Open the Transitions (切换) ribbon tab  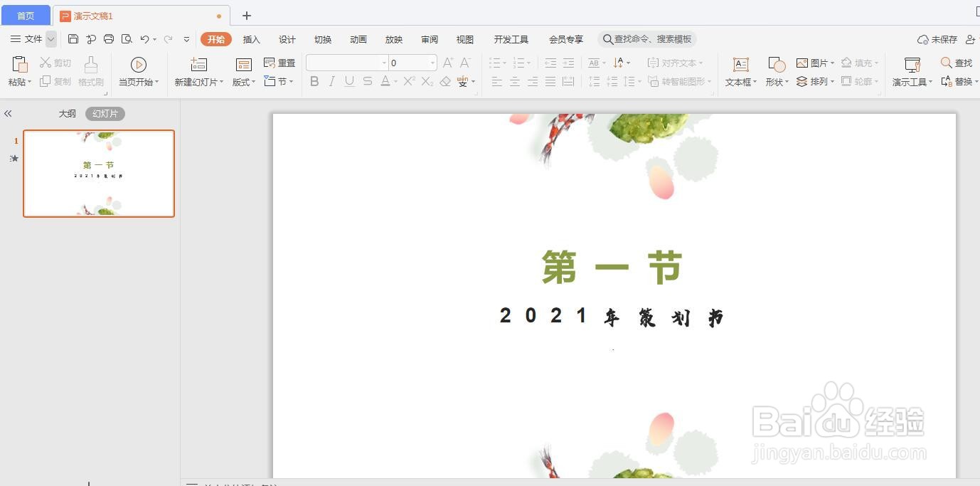(323, 39)
